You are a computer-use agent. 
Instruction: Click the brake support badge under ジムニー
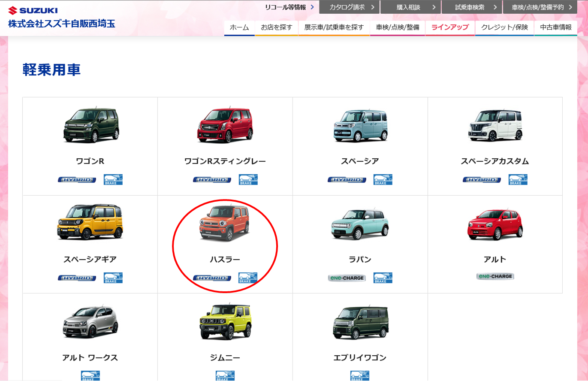pos(225,376)
